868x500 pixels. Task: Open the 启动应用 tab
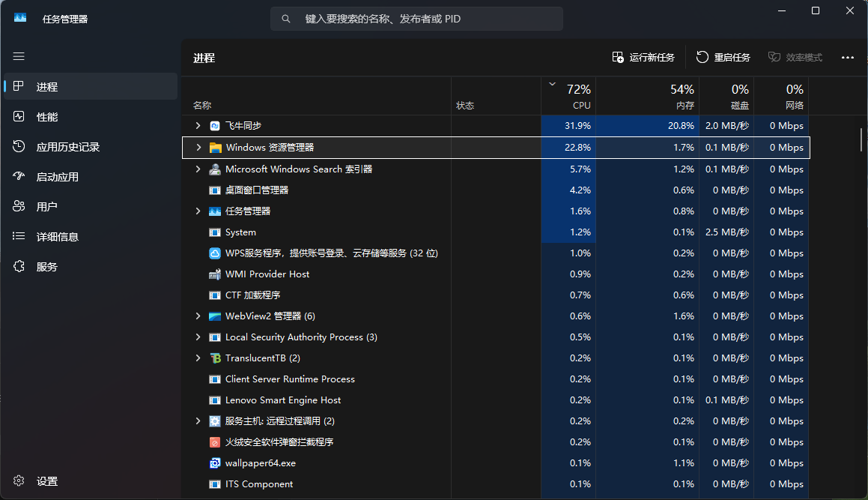point(91,176)
